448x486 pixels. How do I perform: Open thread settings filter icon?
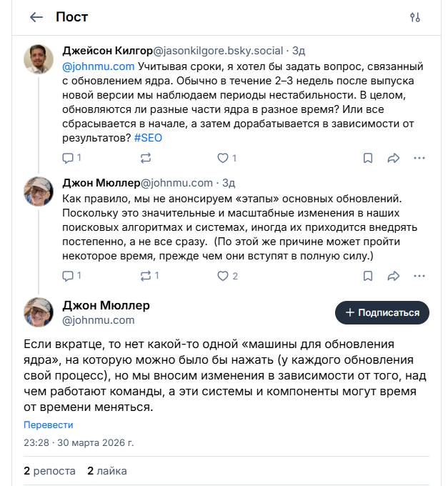click(415, 17)
